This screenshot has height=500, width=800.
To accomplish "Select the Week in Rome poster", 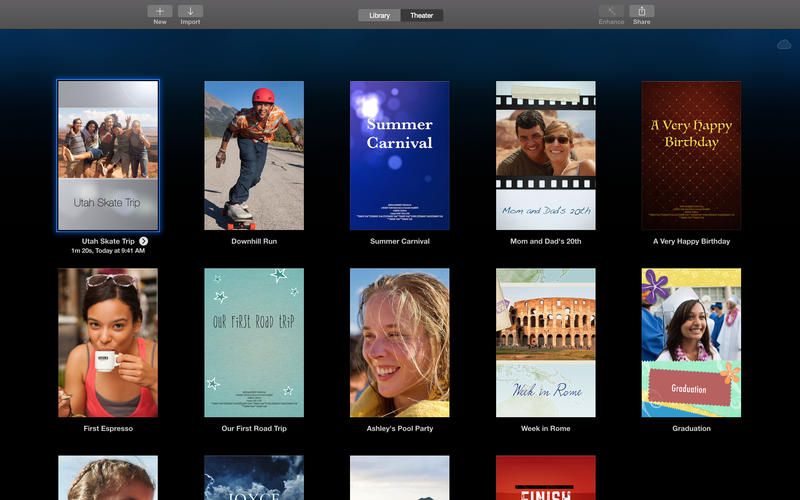I will tap(546, 342).
